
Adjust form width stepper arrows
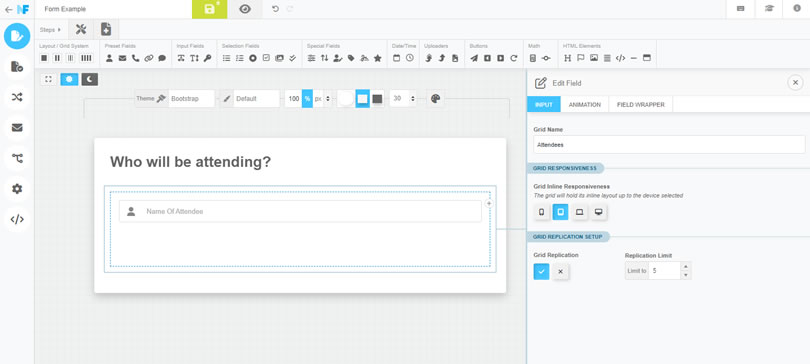(x=328, y=99)
